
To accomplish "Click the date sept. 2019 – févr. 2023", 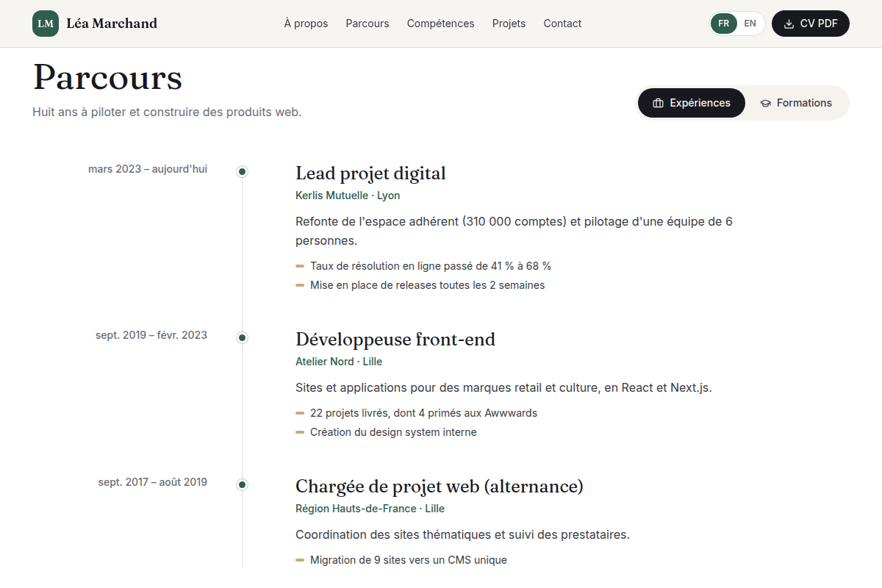I will [151, 335].
